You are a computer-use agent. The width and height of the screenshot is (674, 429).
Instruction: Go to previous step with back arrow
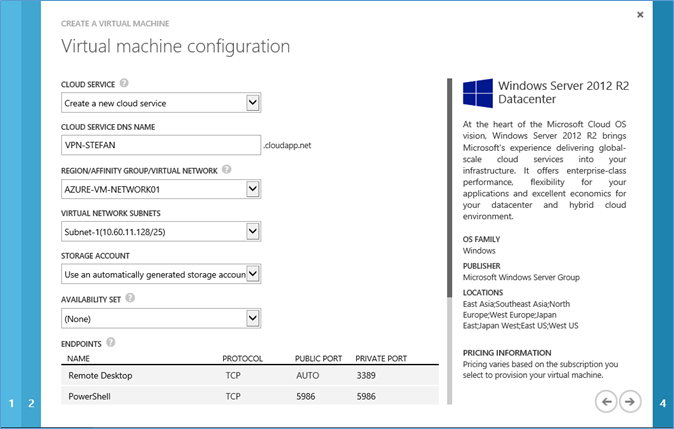click(x=606, y=401)
